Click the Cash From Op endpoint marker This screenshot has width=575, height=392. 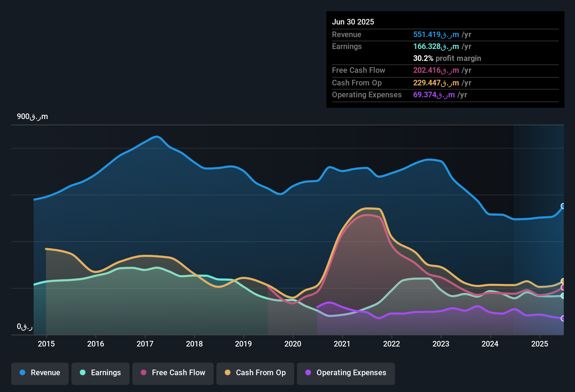[563, 281]
